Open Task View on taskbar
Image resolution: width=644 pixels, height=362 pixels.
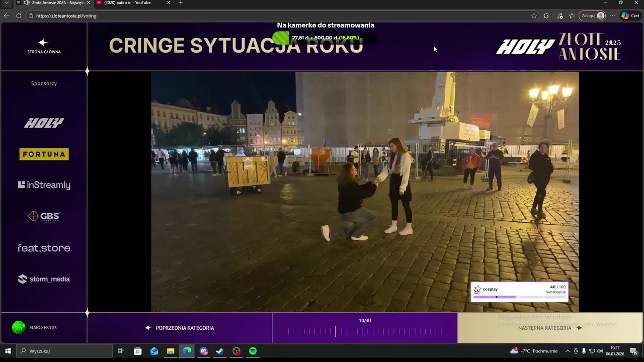pos(121,351)
